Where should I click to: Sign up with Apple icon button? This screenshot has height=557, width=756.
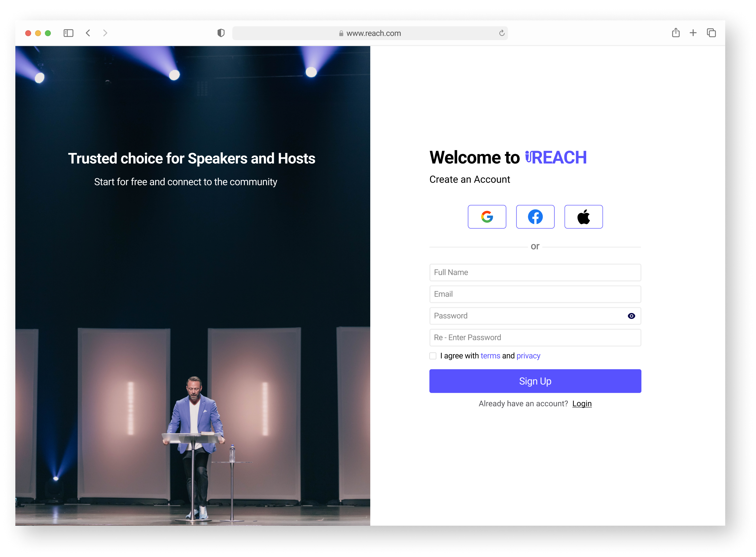point(584,217)
